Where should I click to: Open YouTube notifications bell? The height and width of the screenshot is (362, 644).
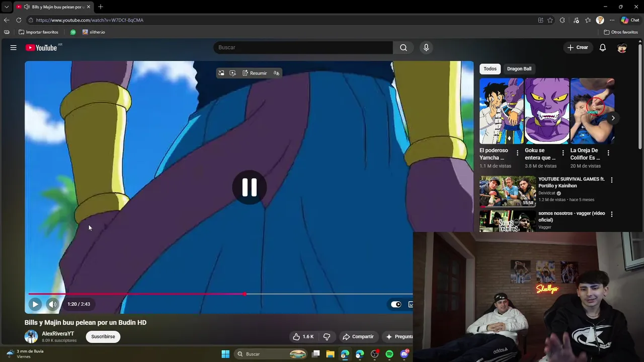click(603, 47)
